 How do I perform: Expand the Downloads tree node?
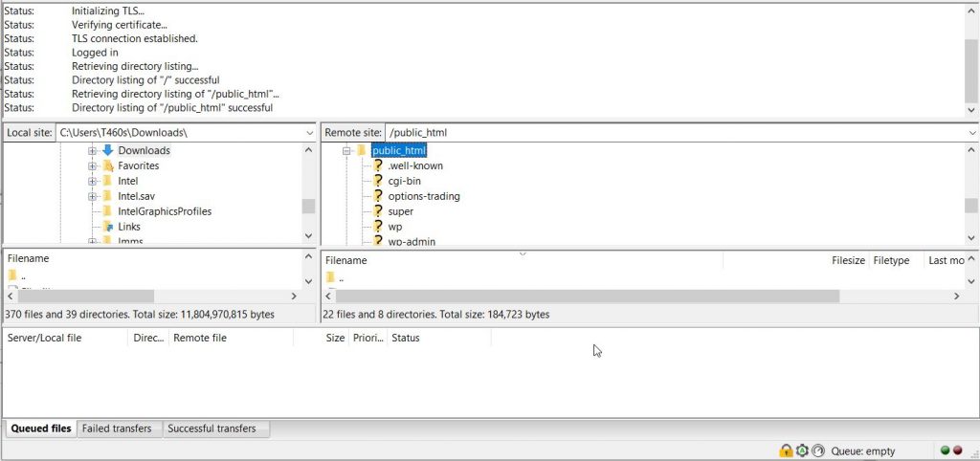(92, 150)
